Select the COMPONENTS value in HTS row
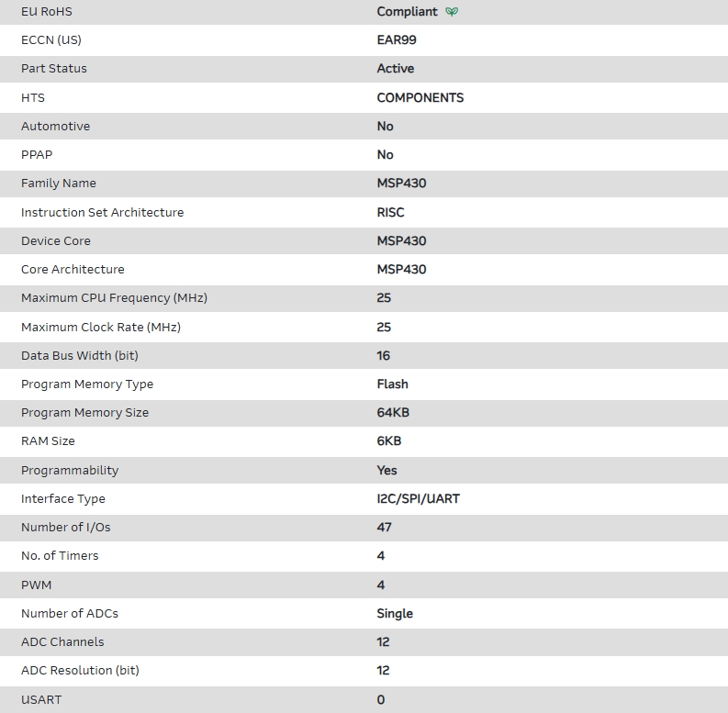 tap(420, 97)
